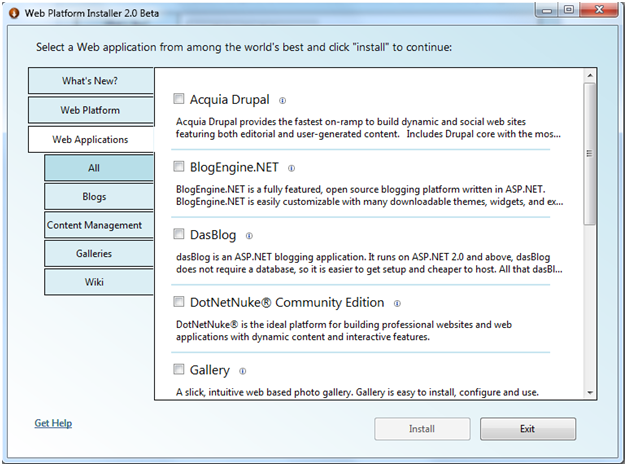Switch to the Web Platform tab

[91, 110]
